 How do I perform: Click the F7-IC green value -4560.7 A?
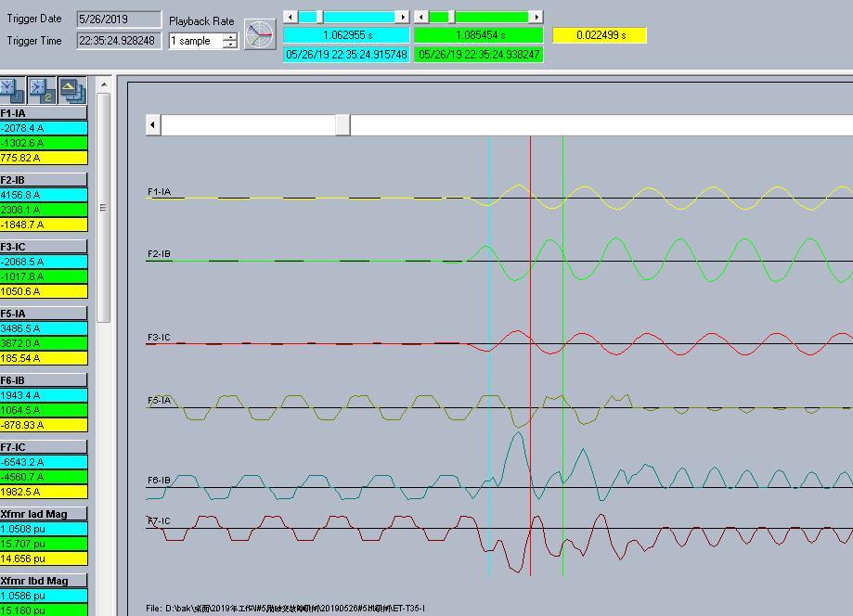(44, 478)
